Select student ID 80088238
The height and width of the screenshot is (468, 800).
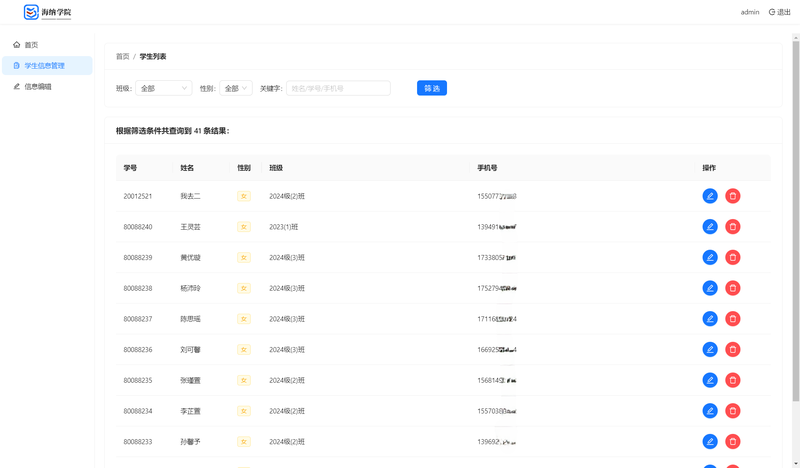pyautogui.click(x=138, y=288)
